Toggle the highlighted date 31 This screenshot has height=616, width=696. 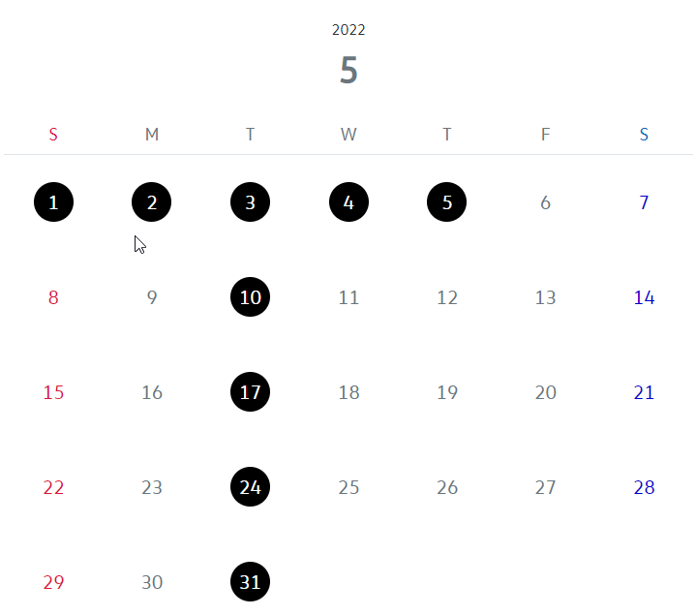point(251,582)
